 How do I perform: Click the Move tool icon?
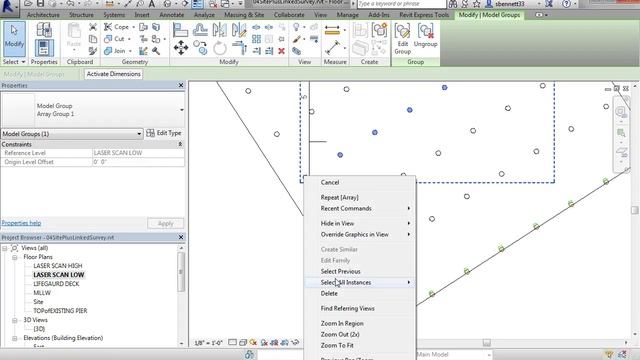tap(181, 48)
